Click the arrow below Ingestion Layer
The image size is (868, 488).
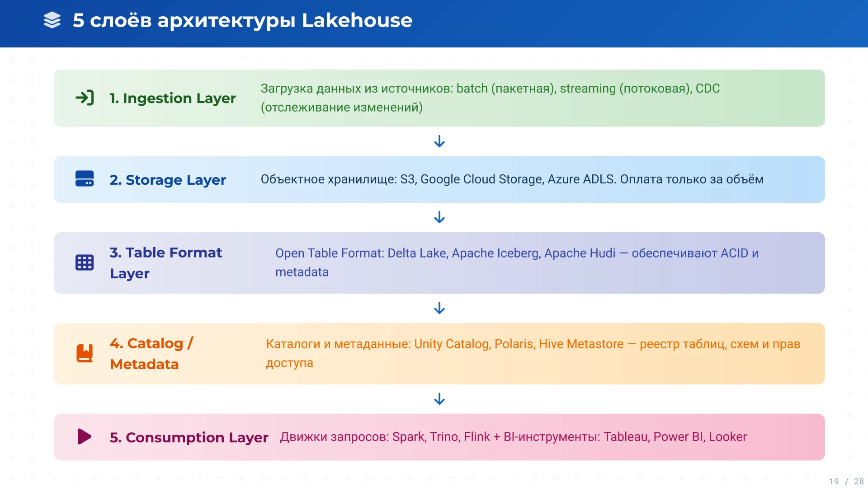(439, 141)
